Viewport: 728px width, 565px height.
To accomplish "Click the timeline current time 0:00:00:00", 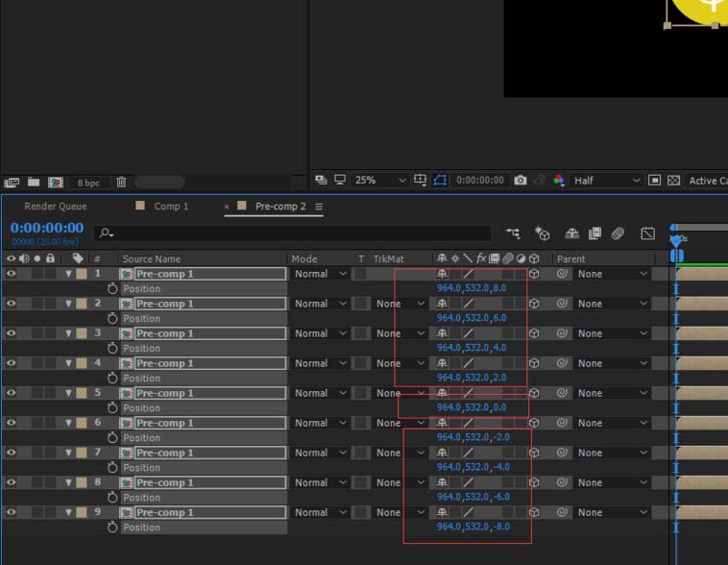I will (x=47, y=228).
